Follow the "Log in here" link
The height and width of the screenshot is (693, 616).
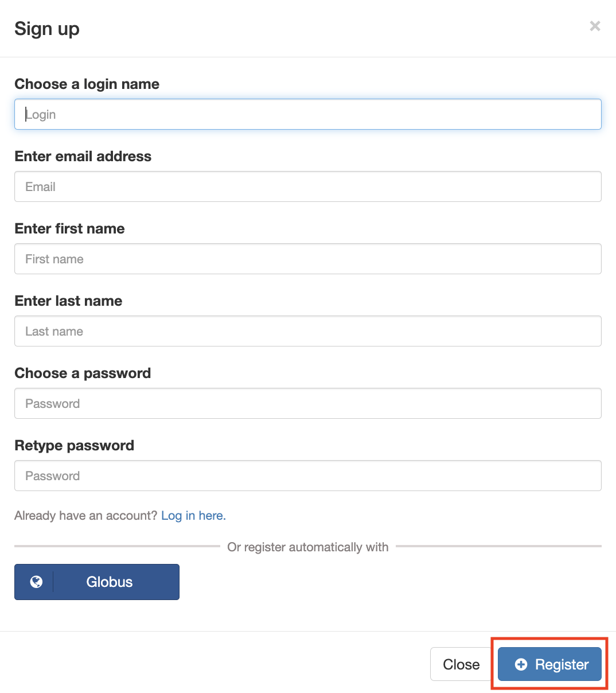(x=193, y=516)
